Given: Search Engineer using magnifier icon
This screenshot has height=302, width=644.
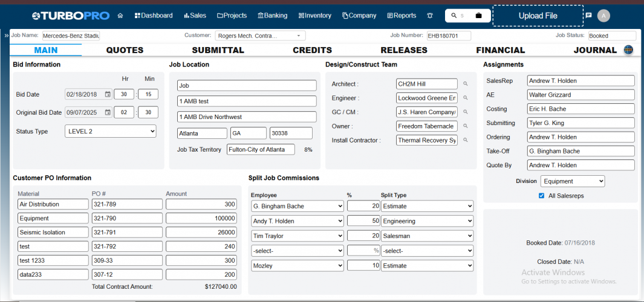Looking at the screenshot, I should [x=466, y=98].
